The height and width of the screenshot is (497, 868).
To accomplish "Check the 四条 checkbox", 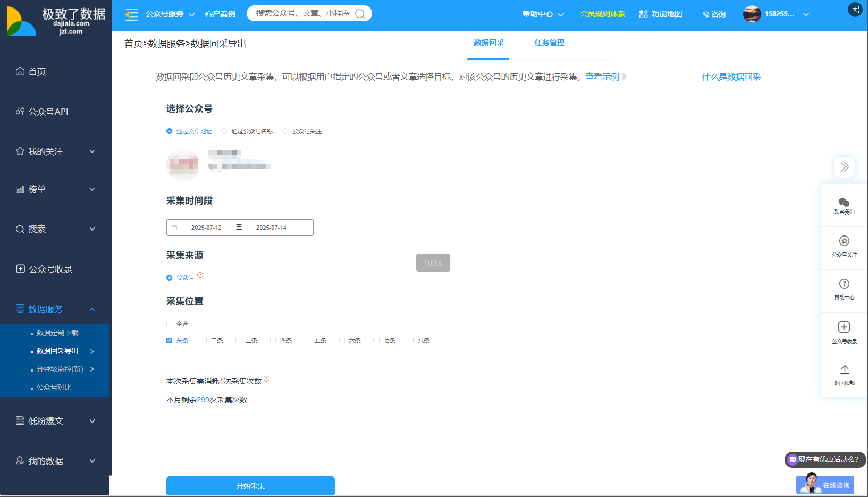I will [273, 340].
